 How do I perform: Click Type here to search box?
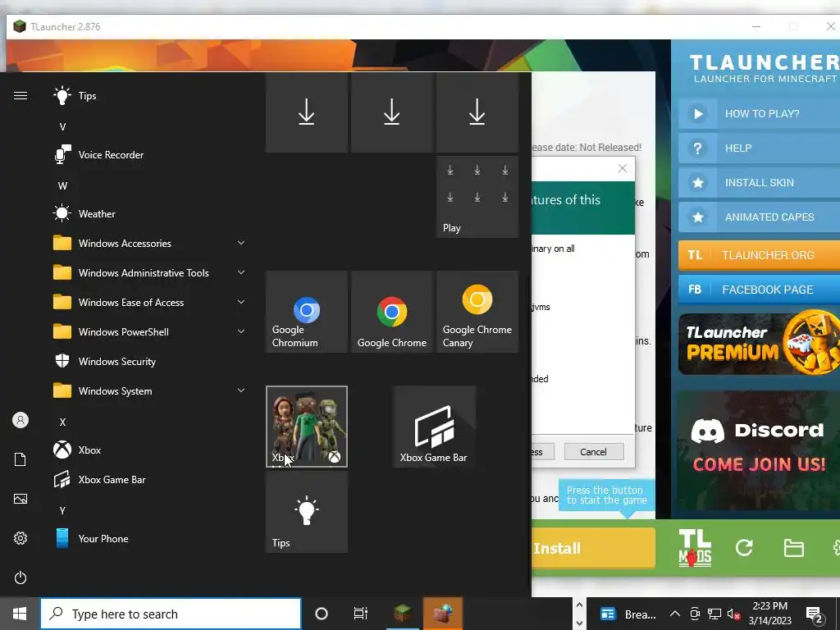click(171, 614)
